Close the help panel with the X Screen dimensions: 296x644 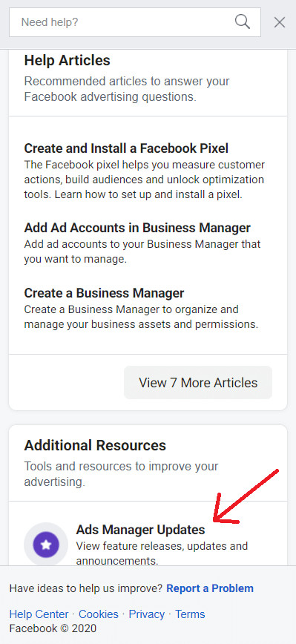(x=280, y=22)
